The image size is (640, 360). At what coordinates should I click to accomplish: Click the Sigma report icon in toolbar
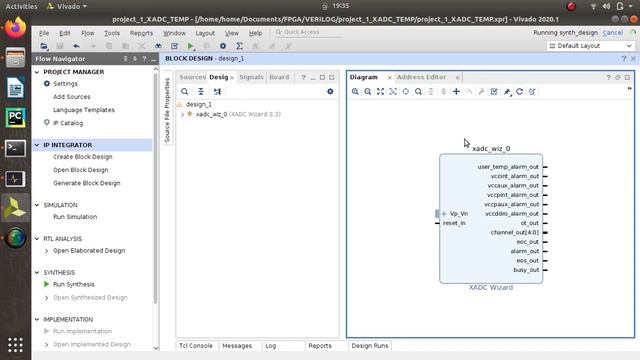click(x=240, y=46)
